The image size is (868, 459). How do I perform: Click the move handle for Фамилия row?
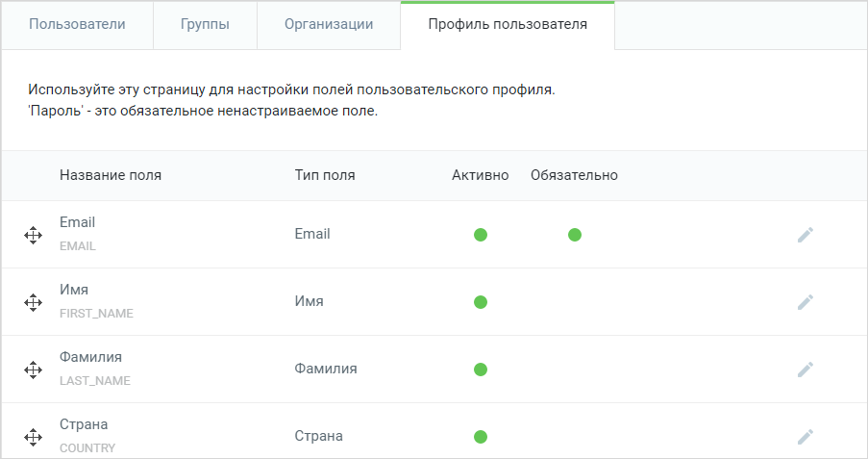coord(34,370)
